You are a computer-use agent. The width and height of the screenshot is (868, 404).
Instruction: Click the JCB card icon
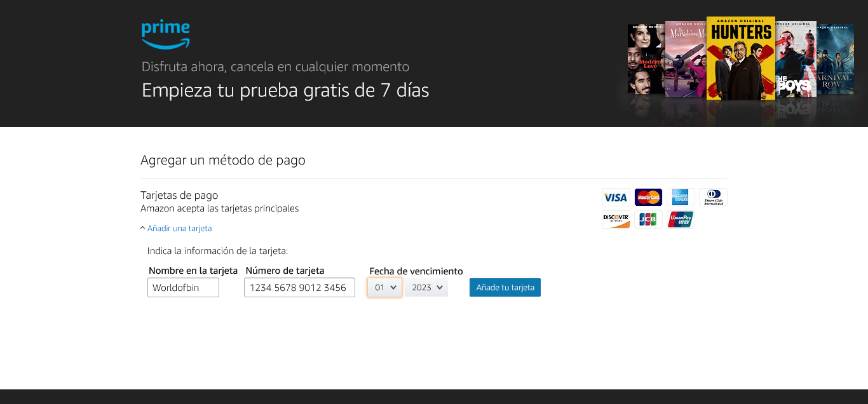click(x=648, y=219)
